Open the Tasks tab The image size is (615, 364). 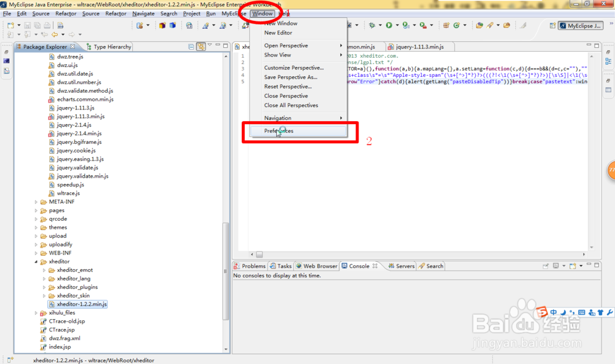tap(280, 266)
